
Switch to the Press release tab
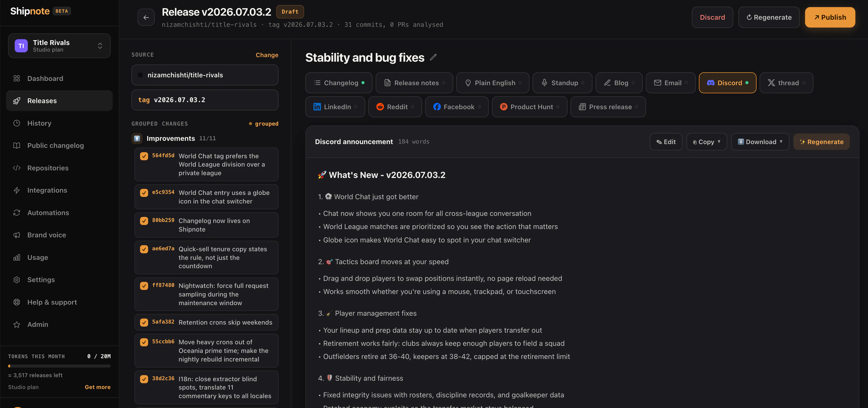coord(608,107)
